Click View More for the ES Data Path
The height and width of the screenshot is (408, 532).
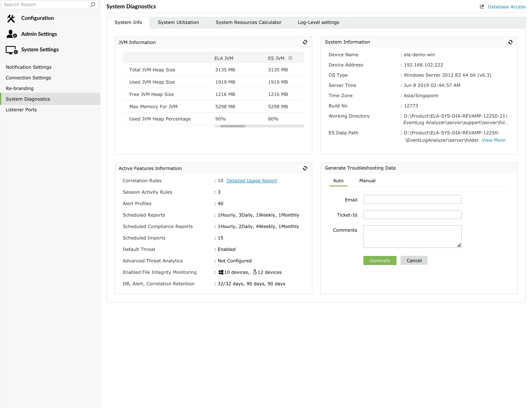point(493,140)
